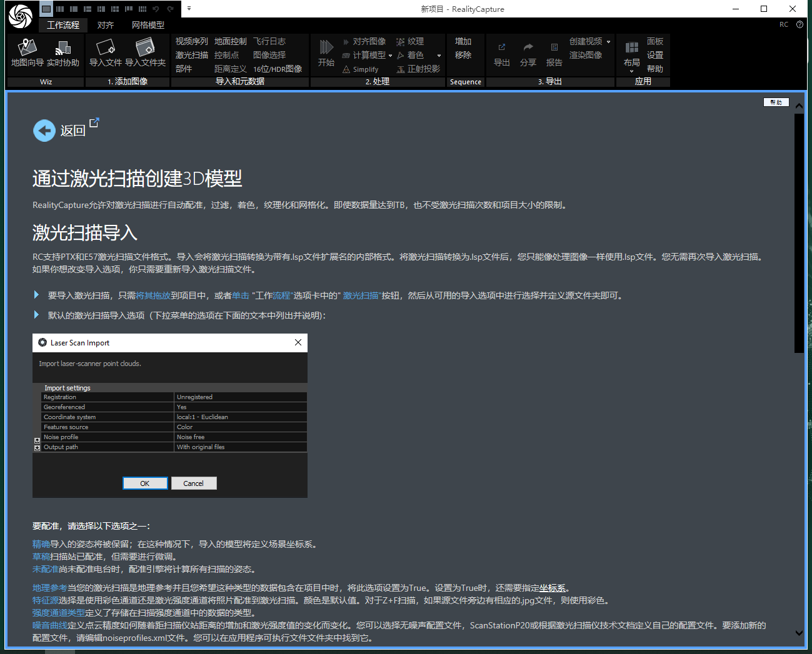The image size is (812, 654).
Task: Confirm the Laser Scan Import with OK
Action: [x=145, y=483]
